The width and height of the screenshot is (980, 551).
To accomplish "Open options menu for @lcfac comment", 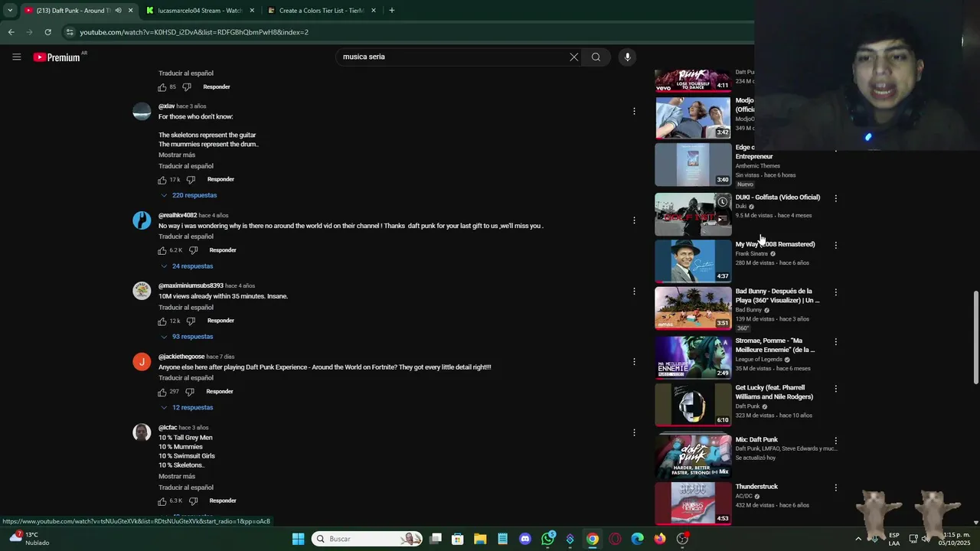I will click(634, 432).
